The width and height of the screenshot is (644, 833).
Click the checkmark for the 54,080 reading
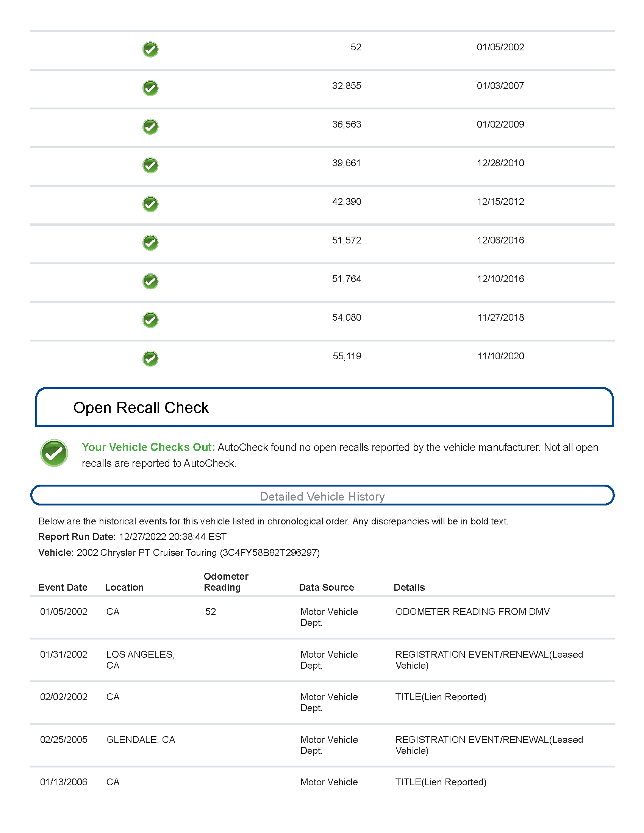[150, 320]
